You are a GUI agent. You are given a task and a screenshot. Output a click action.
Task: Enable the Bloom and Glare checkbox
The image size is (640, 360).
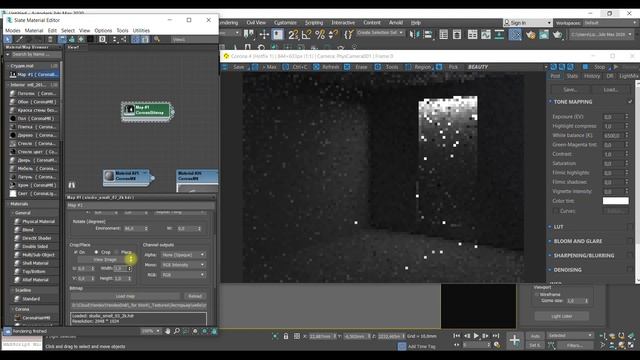[x=630, y=241]
